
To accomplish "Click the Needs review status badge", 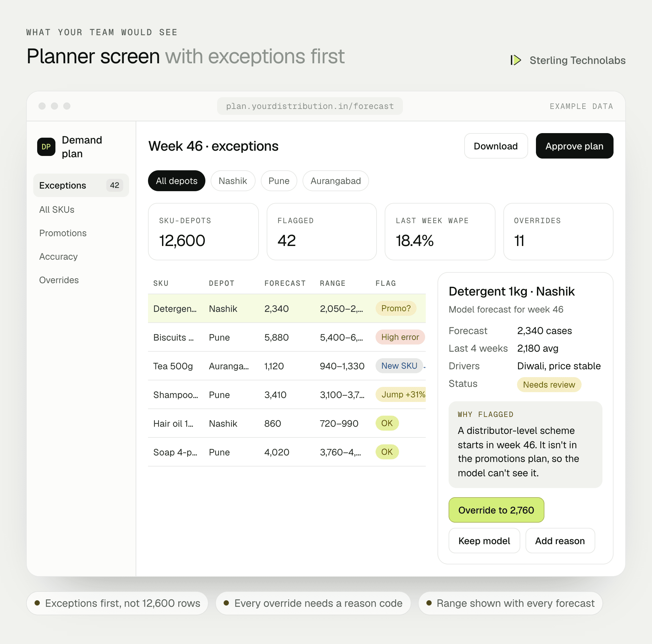I will coord(549,385).
